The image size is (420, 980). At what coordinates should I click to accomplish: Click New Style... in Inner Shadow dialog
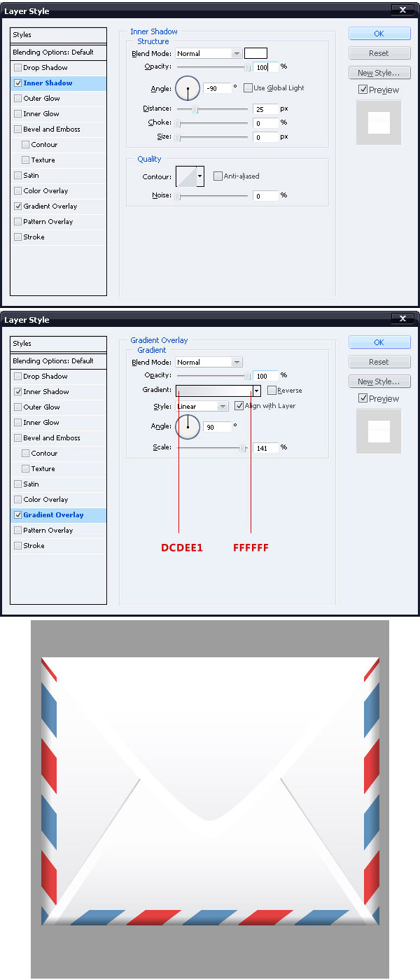tap(379, 73)
